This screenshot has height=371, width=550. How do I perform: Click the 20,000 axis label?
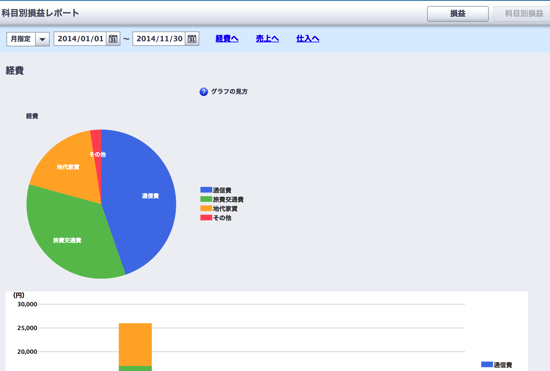(x=27, y=351)
